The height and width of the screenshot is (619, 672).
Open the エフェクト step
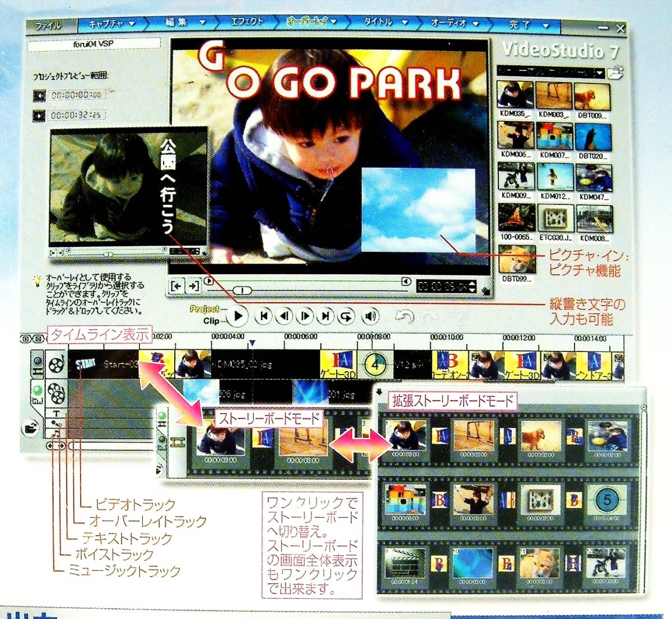(x=246, y=22)
